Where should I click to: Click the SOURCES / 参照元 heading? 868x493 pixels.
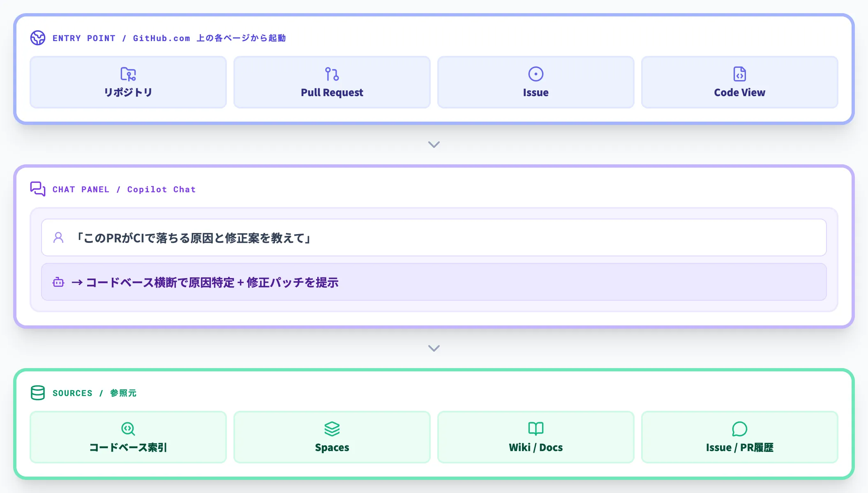tap(95, 393)
